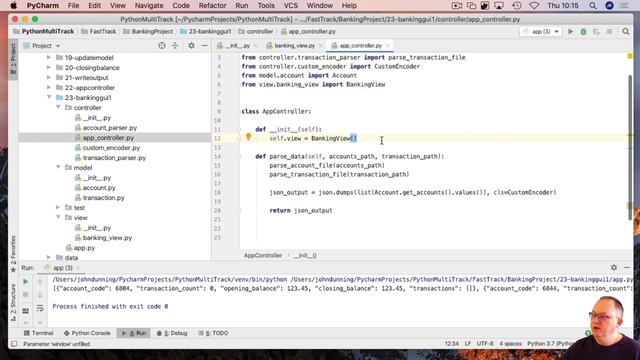
Task: Collapse the view folder
Action: 58,218
